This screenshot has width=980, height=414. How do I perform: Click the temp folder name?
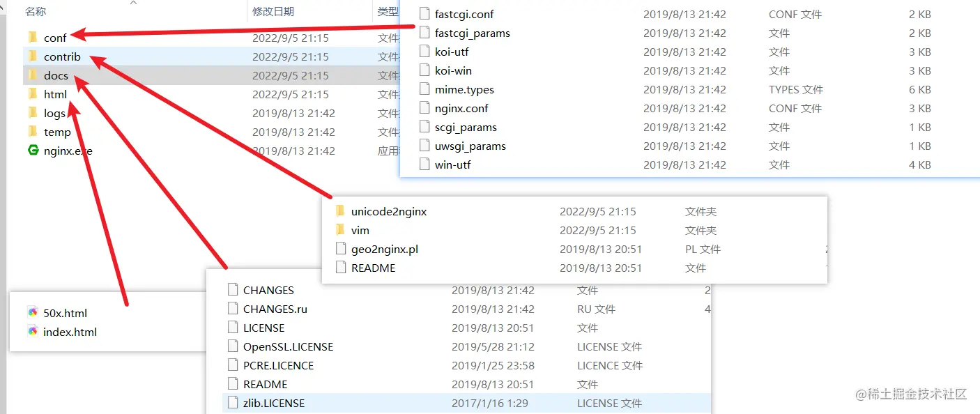57,132
